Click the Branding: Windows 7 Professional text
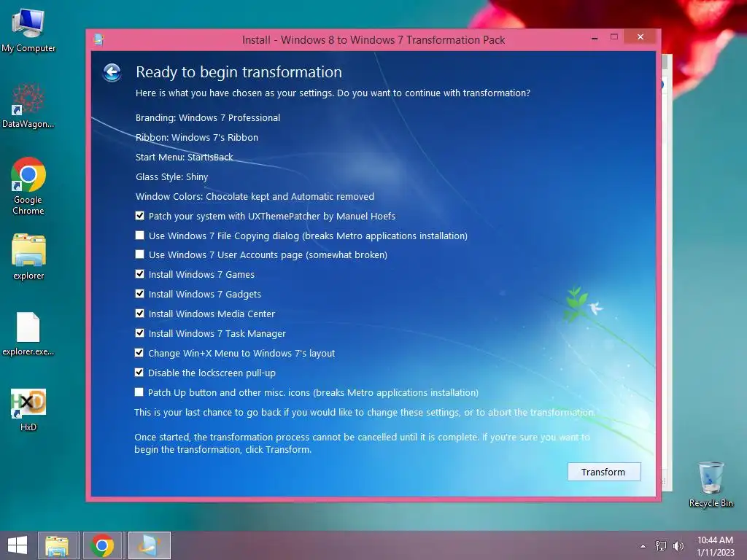747x560 pixels. coord(208,117)
